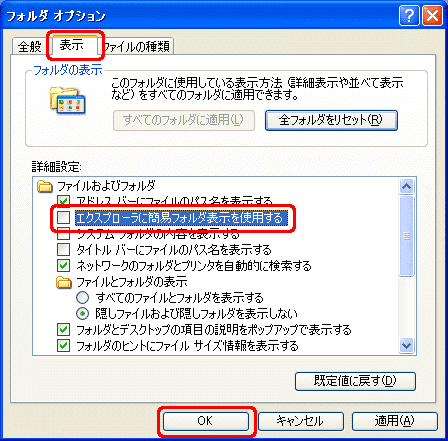Click the ファイルおよびフォルダ folder icon
448x441 pixels.
click(x=44, y=186)
